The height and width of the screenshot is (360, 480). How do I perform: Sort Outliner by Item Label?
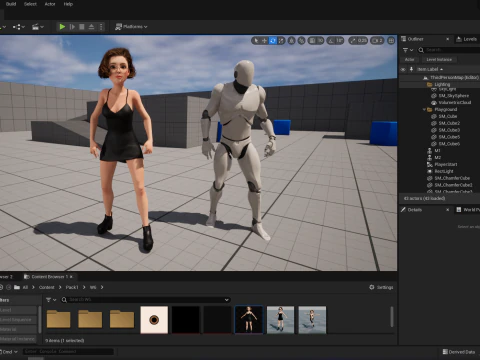point(430,69)
